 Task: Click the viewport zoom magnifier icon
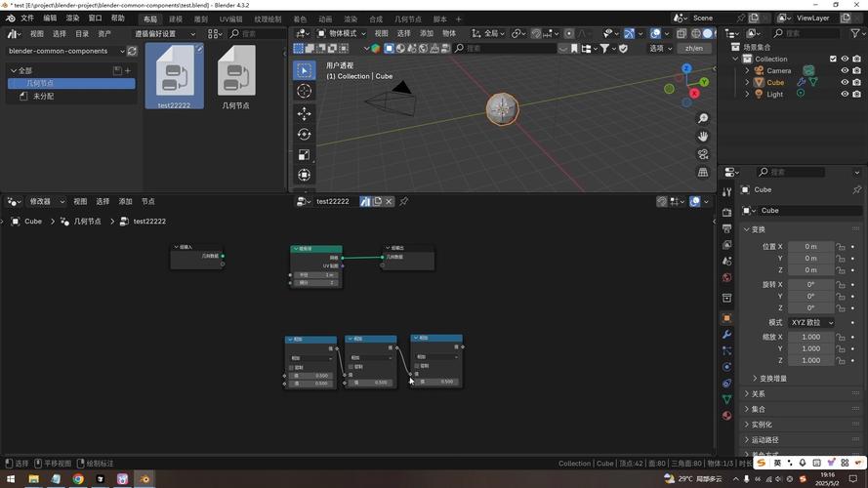pyautogui.click(x=703, y=118)
